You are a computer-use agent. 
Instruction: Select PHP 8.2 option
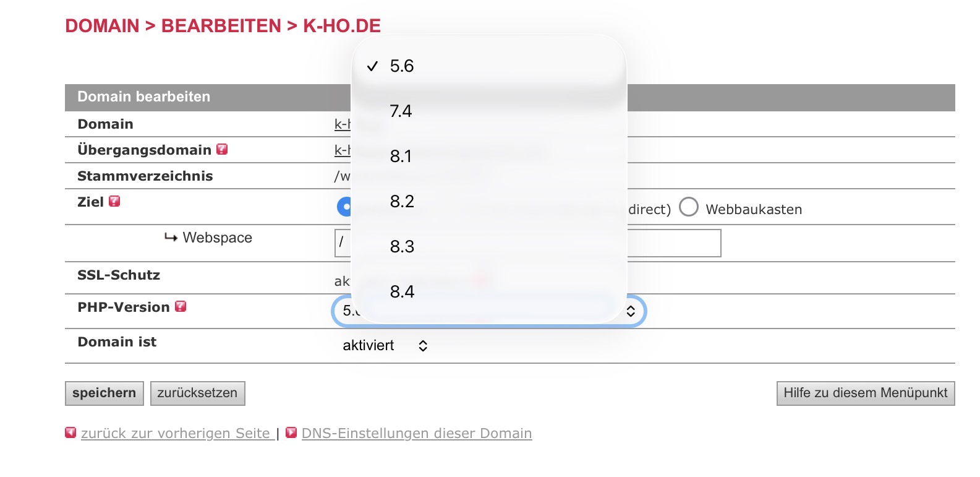pyautogui.click(x=402, y=202)
